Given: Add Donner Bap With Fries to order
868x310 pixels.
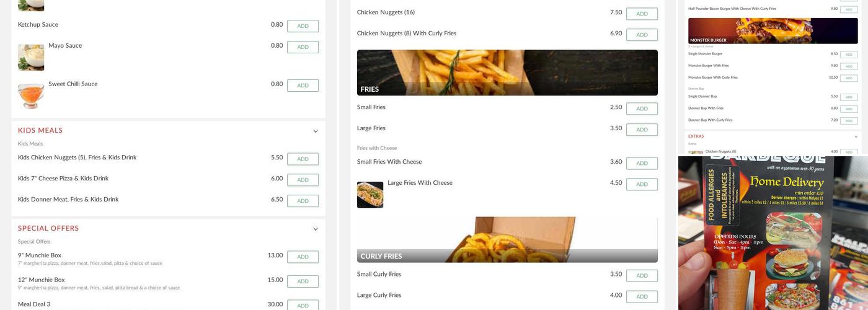Looking at the screenshot, I should (x=849, y=109).
